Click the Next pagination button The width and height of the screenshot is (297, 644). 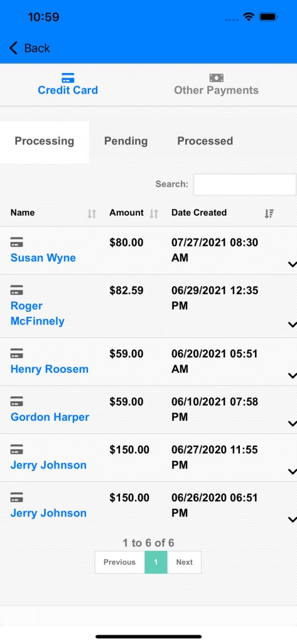184,562
